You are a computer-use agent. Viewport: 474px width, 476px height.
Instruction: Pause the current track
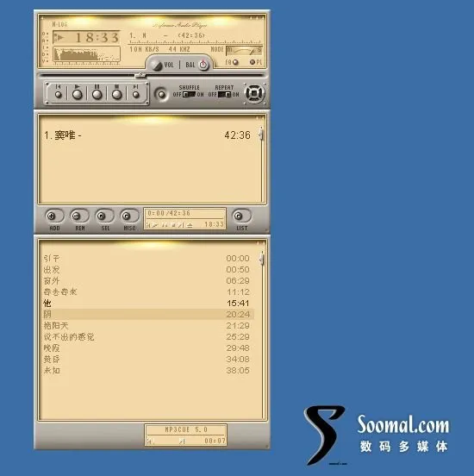click(97, 94)
